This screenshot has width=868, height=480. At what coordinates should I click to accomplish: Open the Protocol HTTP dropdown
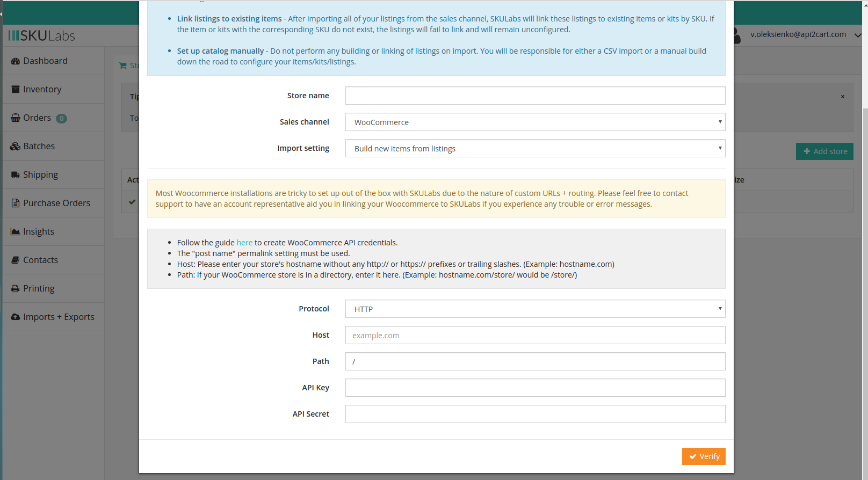[x=534, y=309]
